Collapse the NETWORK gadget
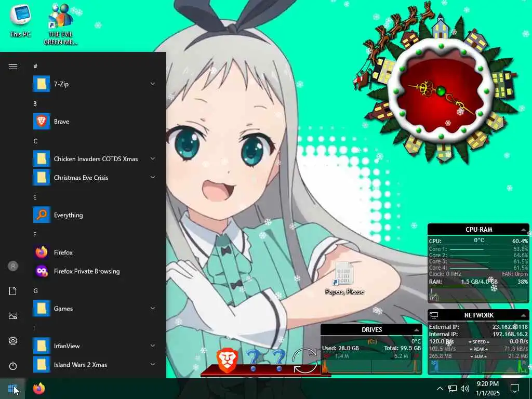Viewport: 532px width, 399px height. tap(524, 315)
